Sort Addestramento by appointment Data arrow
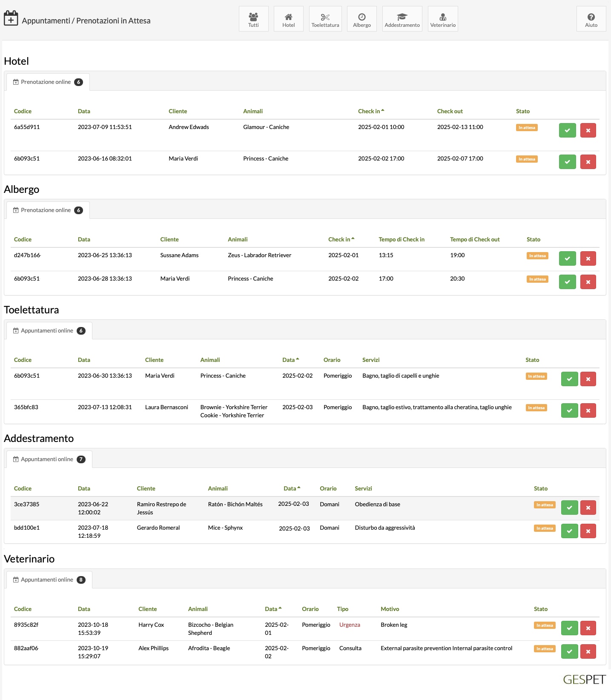 pyautogui.click(x=292, y=488)
